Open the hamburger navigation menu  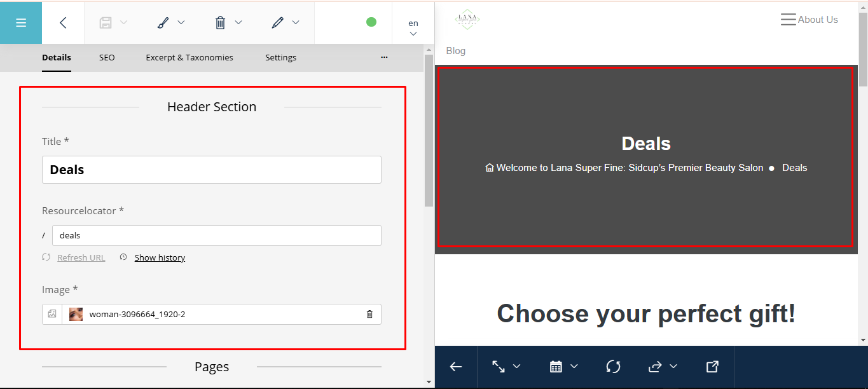pos(21,23)
